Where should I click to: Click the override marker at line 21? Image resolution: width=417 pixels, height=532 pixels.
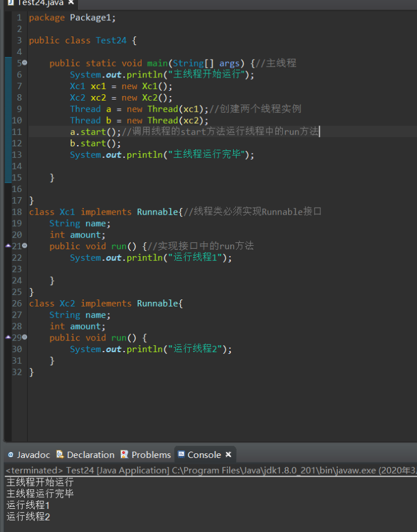coord(8,246)
